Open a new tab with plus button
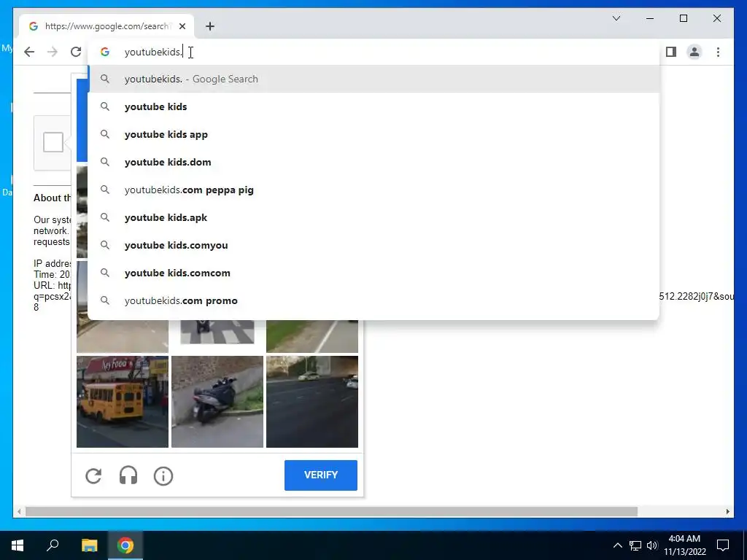 (x=210, y=26)
